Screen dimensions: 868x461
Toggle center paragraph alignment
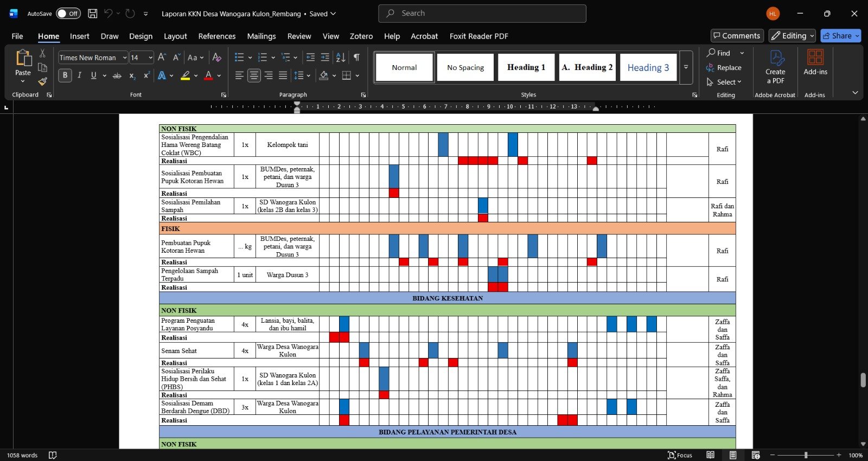254,76
